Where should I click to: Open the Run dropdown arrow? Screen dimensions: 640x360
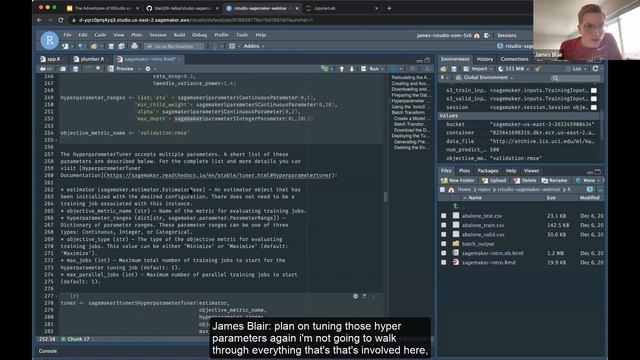pyautogui.click(x=382, y=69)
